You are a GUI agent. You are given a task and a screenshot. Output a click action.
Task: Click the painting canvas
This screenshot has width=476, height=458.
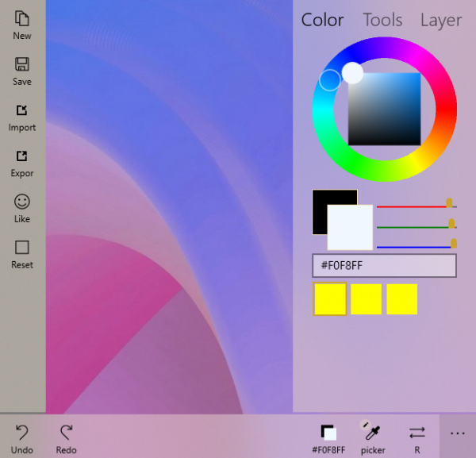pos(169,206)
